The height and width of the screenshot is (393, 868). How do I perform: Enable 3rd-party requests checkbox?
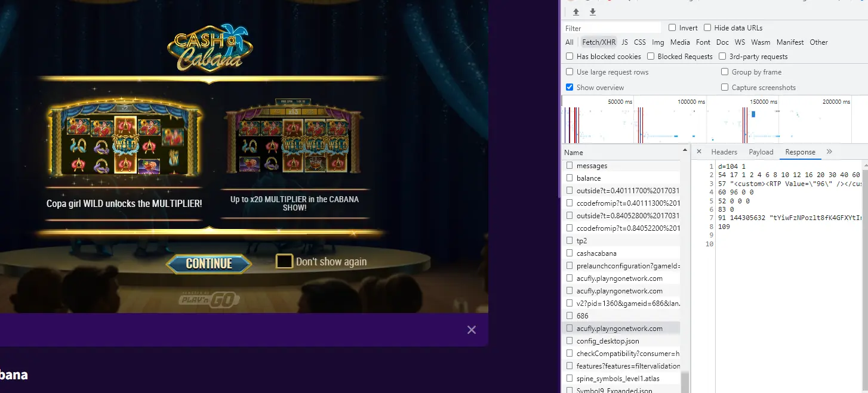pyautogui.click(x=722, y=56)
